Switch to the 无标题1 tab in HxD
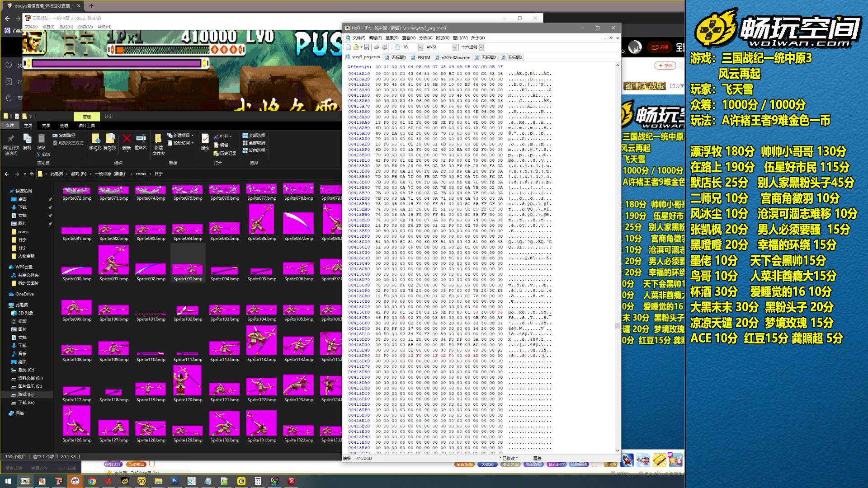The width and height of the screenshot is (868, 488). point(395,57)
